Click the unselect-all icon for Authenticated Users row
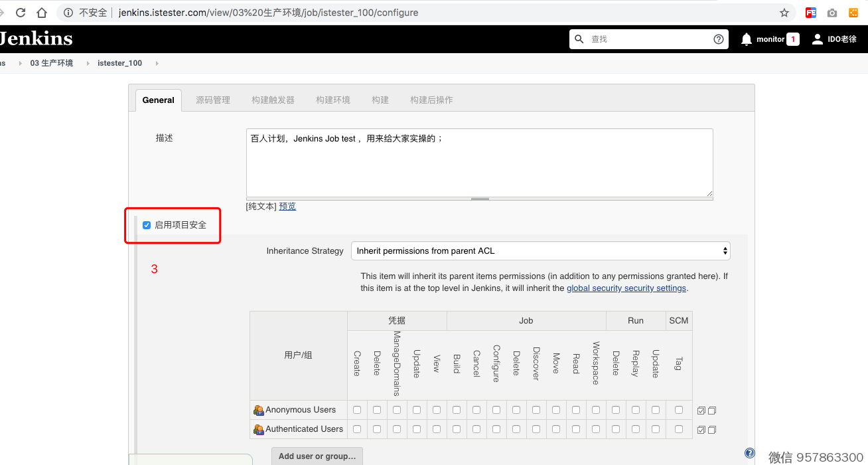Screen dimensions: 868x465 712,430
